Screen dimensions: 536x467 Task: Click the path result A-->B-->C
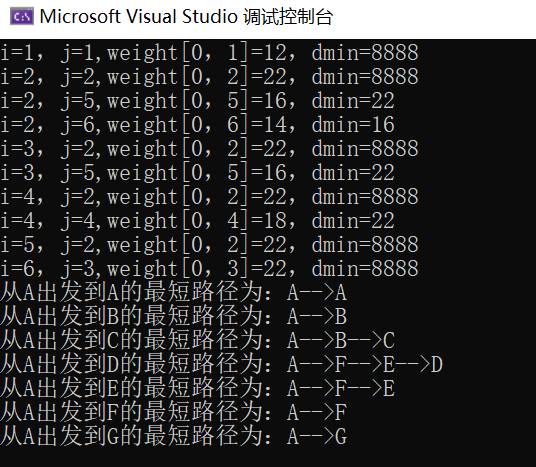[x=197, y=341]
